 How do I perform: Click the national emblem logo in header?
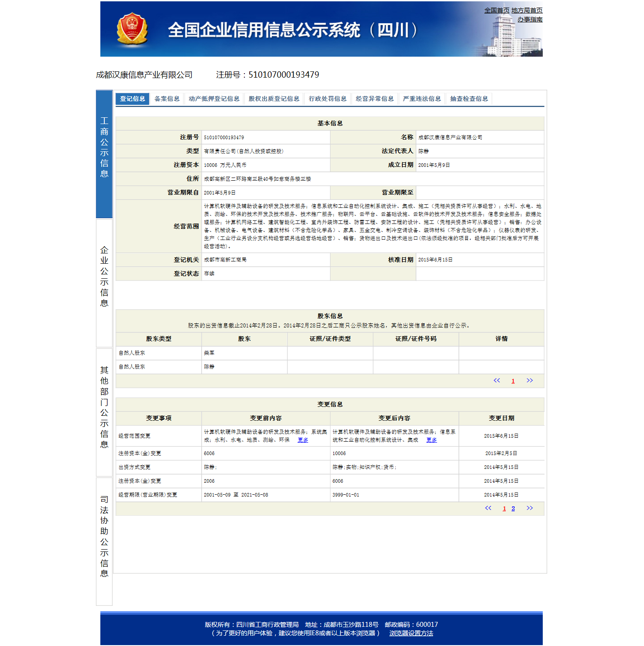tap(132, 29)
